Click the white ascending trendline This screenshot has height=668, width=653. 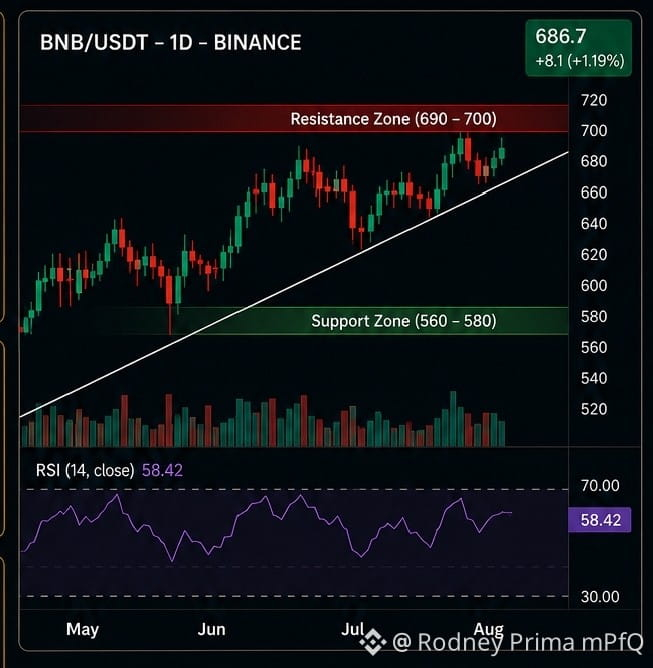pyautogui.click(x=294, y=284)
